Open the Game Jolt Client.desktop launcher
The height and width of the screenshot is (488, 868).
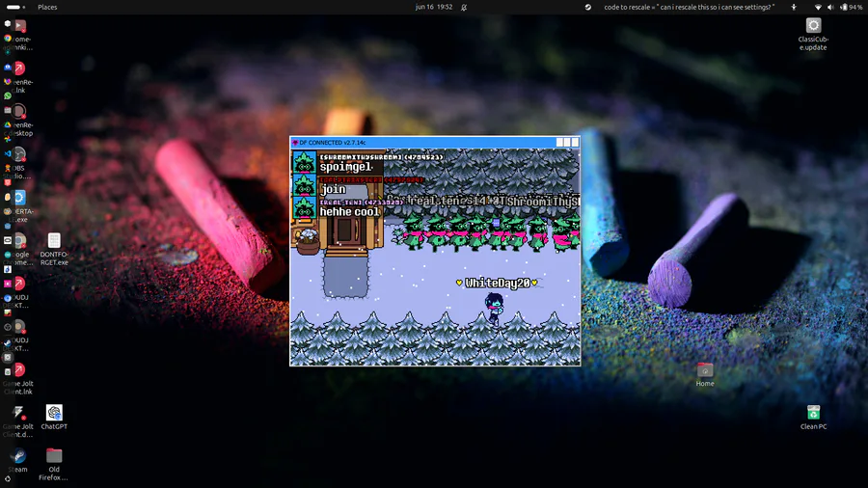18,421
